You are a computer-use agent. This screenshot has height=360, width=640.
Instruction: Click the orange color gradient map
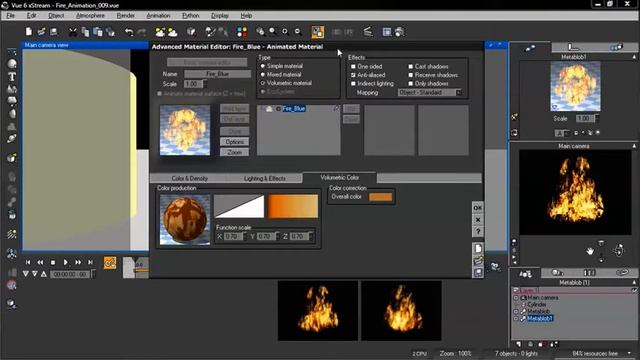coord(293,206)
